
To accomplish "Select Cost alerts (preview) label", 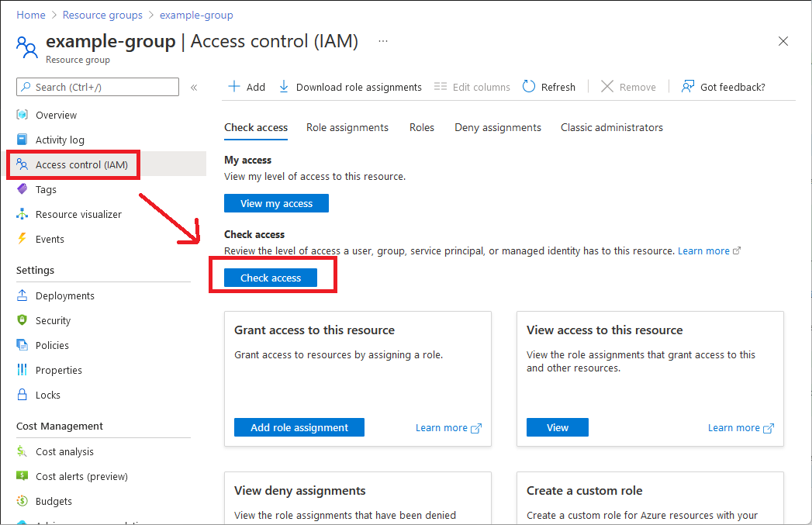I will pyautogui.click(x=81, y=476).
